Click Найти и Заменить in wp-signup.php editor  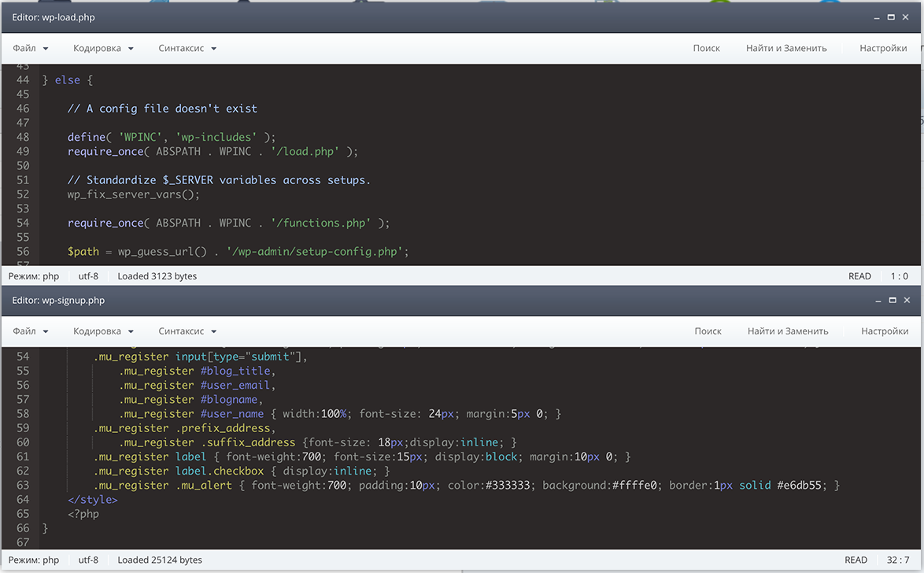(787, 331)
